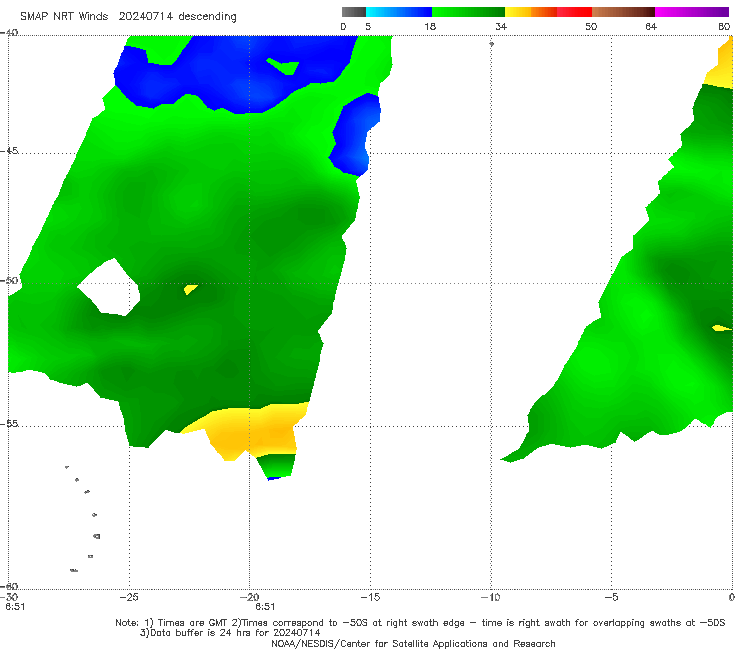Click the small blue patch near -15 longitude
This screenshot has width=740, height=650.
tap(355, 135)
